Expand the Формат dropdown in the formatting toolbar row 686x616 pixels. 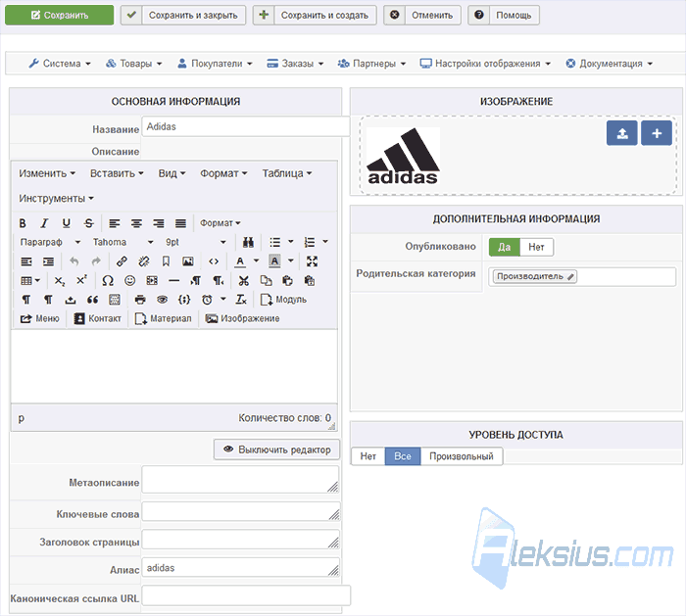[x=220, y=223]
